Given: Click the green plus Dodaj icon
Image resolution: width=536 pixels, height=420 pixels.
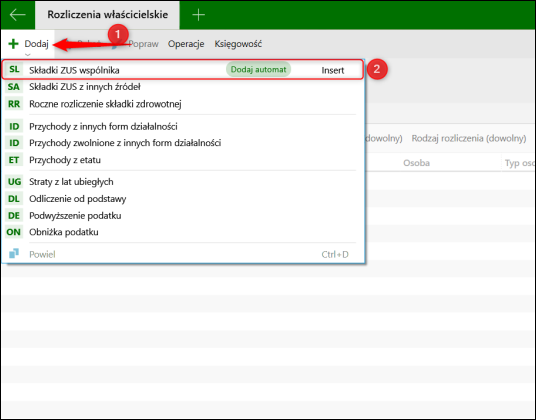Looking at the screenshot, I should (x=13, y=44).
